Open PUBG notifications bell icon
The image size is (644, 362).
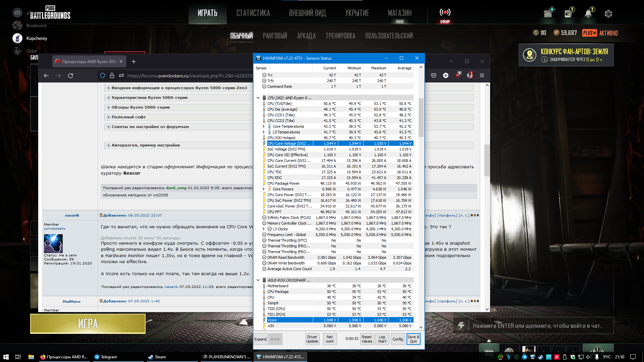coord(588,14)
